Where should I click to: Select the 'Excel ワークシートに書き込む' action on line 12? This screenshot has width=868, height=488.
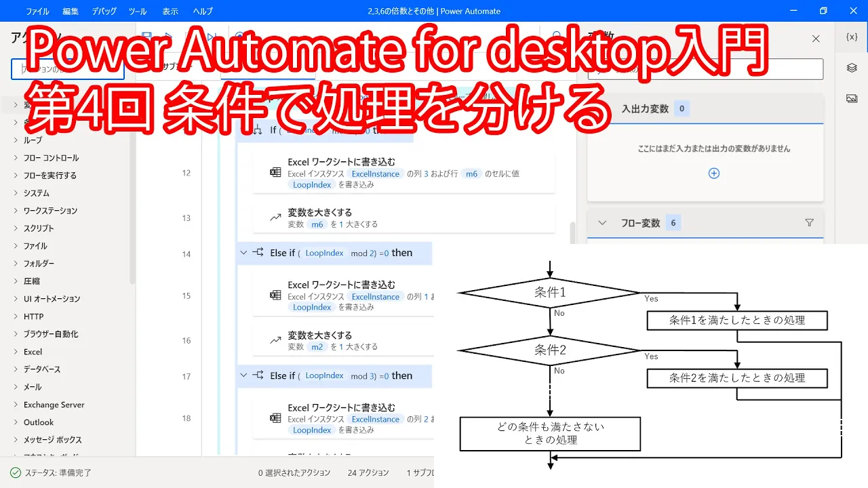pyautogui.click(x=404, y=173)
